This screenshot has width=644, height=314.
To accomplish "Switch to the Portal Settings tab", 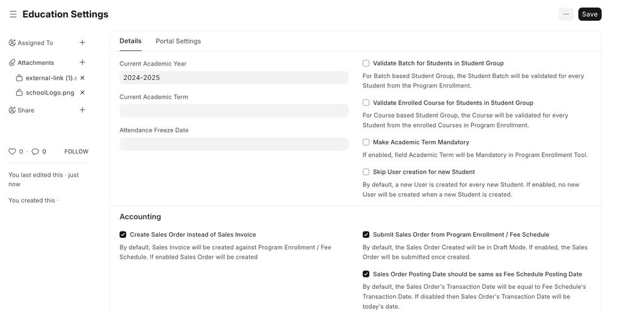I will (x=178, y=41).
